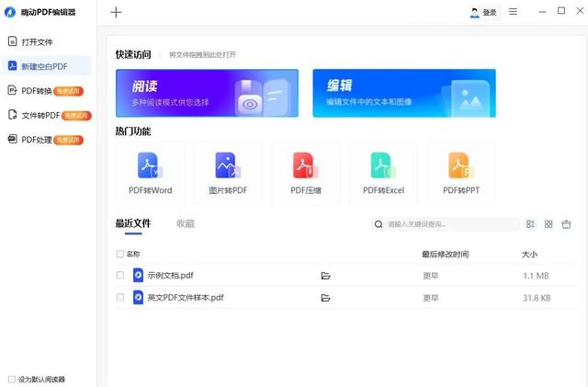
Task: Click the 英文PDF文件样本.pdf file icon
Action: coord(138,297)
